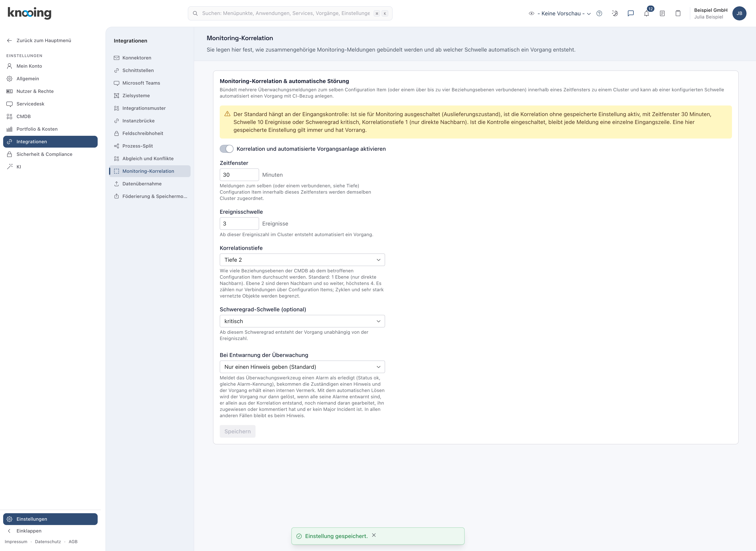Focus the global search field
756x551 pixels.
click(290, 13)
